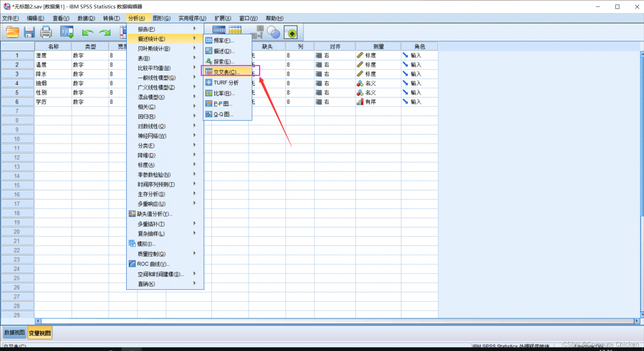Open 交叉表(C)... crosstabs dialog
The height and width of the screenshot is (351, 644).
[x=227, y=72]
